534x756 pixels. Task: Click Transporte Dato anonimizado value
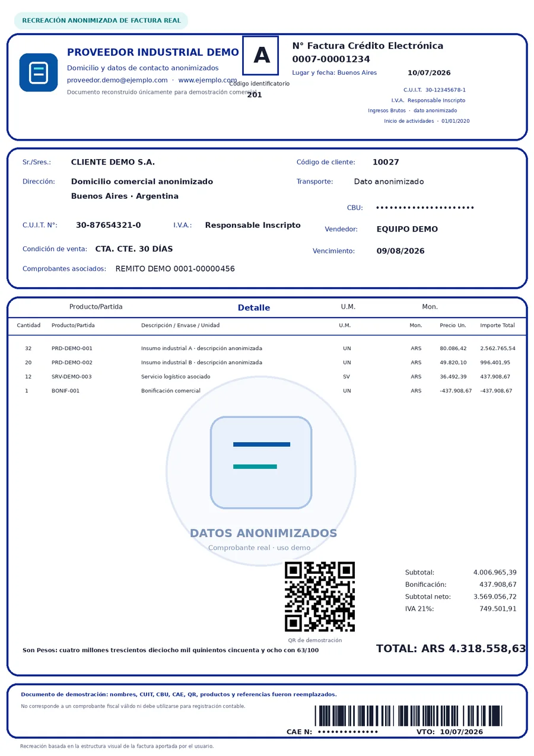point(389,182)
